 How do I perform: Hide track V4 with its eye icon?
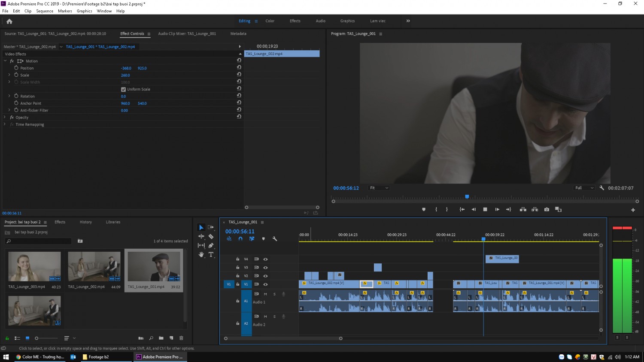coord(265,259)
